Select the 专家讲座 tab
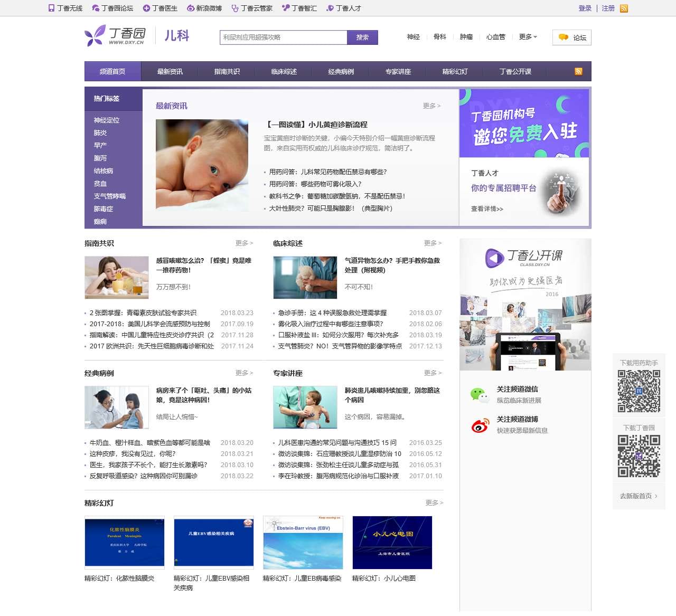The height and width of the screenshot is (616, 676). (398, 71)
